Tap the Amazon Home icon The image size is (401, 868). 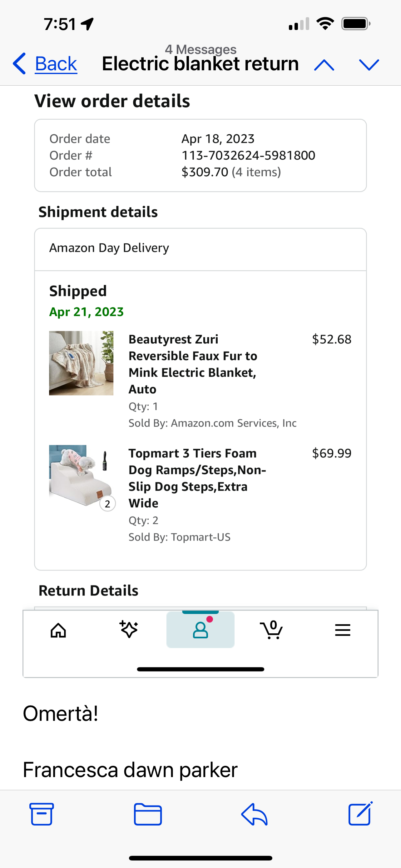pos(58,630)
